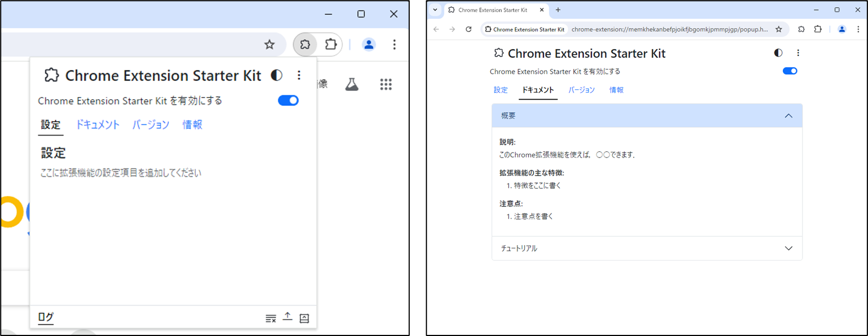Open the profile avatar in left window
868x336 pixels.
(369, 45)
